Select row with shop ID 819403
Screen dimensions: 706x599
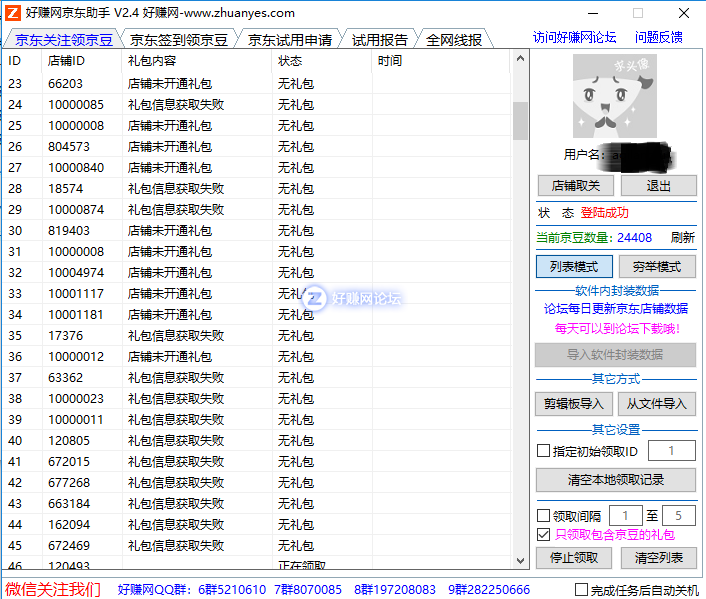257,231
